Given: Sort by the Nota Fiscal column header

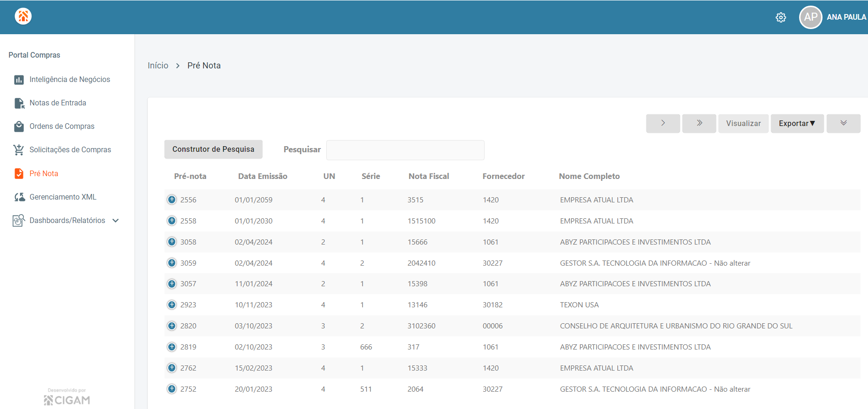Looking at the screenshot, I should pyautogui.click(x=429, y=176).
